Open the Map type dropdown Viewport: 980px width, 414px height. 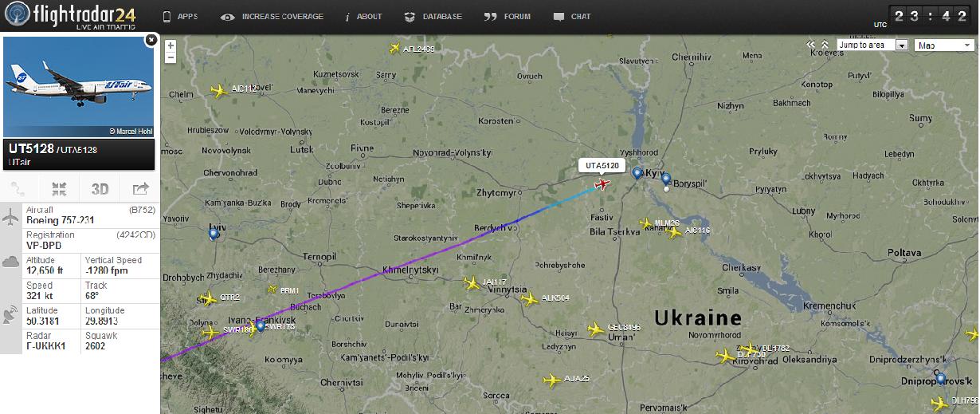(945, 45)
